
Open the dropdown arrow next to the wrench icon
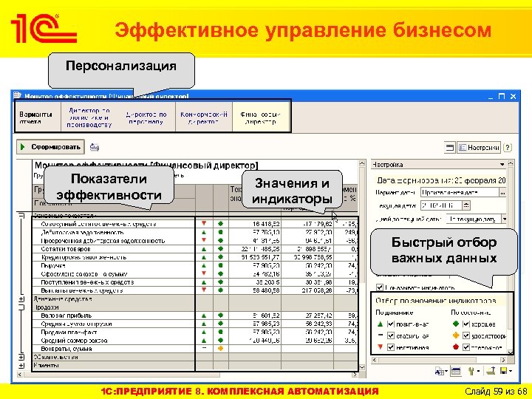tap(478, 371)
